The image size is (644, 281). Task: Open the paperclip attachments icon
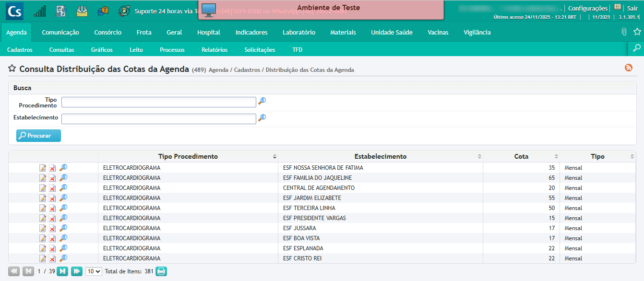click(624, 32)
